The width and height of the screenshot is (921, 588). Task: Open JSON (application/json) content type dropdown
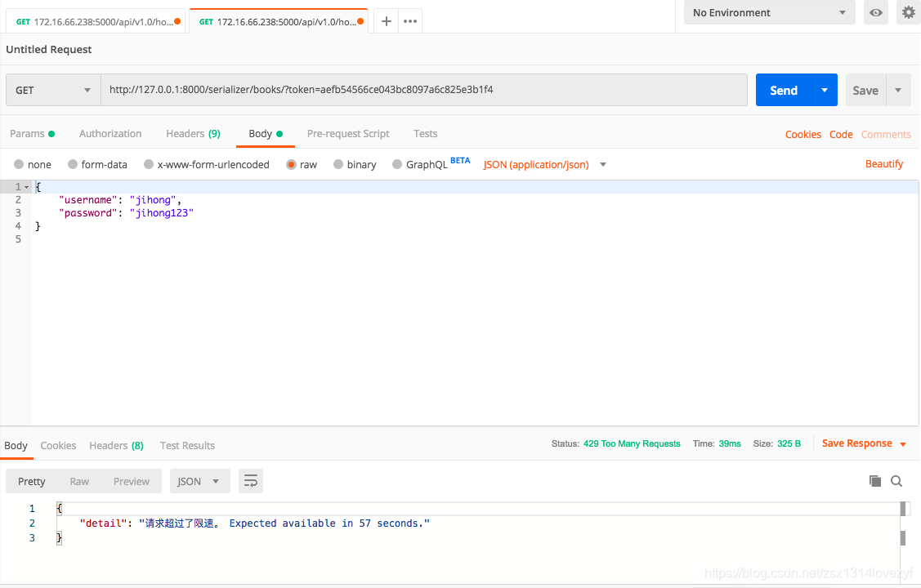(x=544, y=164)
